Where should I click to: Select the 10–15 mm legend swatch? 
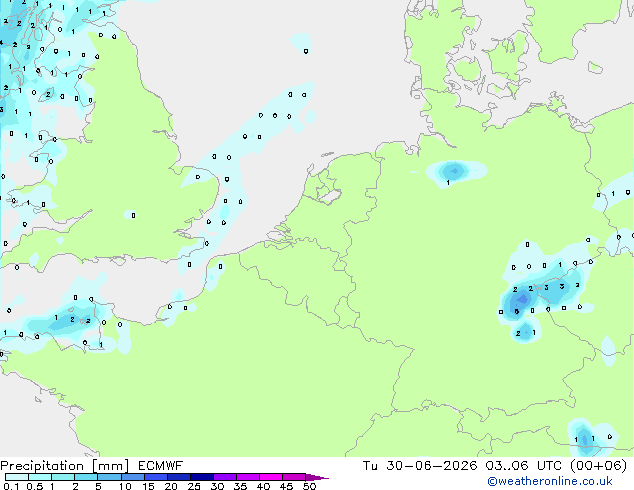pyautogui.click(x=132, y=477)
